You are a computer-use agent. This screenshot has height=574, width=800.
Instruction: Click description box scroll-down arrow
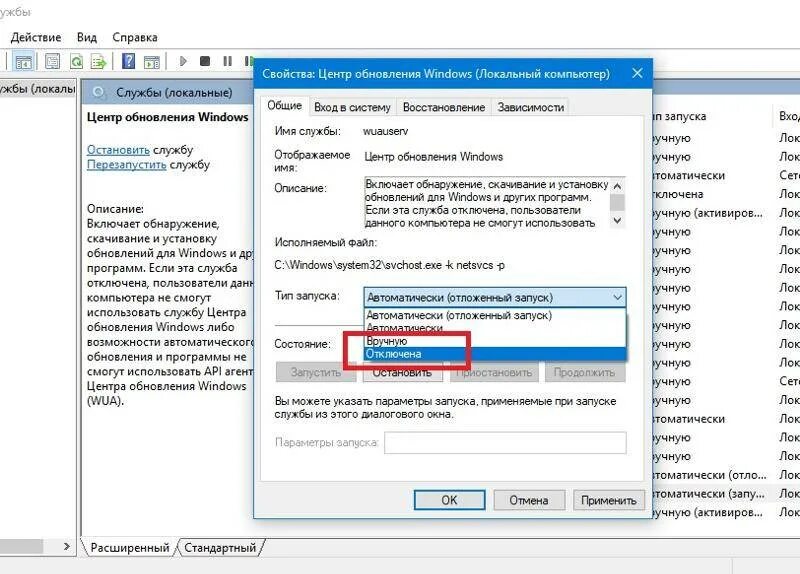pos(617,220)
